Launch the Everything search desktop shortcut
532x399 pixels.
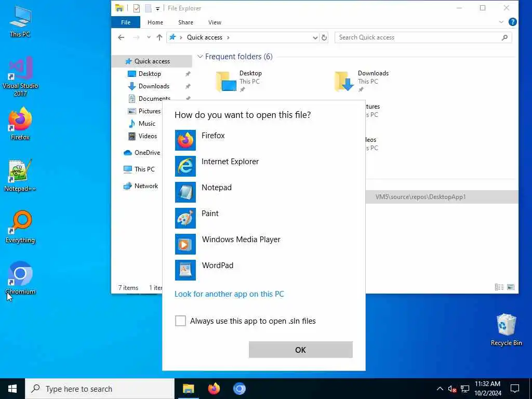[x=20, y=227]
